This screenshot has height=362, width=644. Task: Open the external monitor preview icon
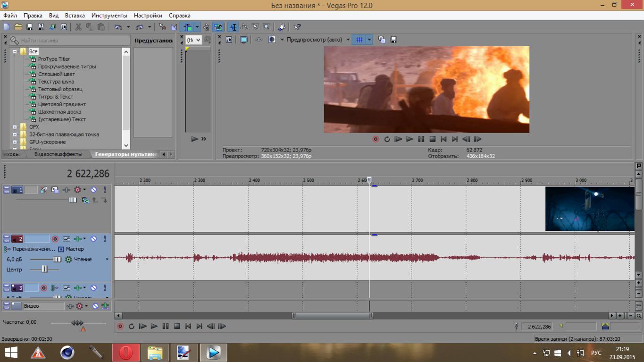pyautogui.click(x=243, y=40)
